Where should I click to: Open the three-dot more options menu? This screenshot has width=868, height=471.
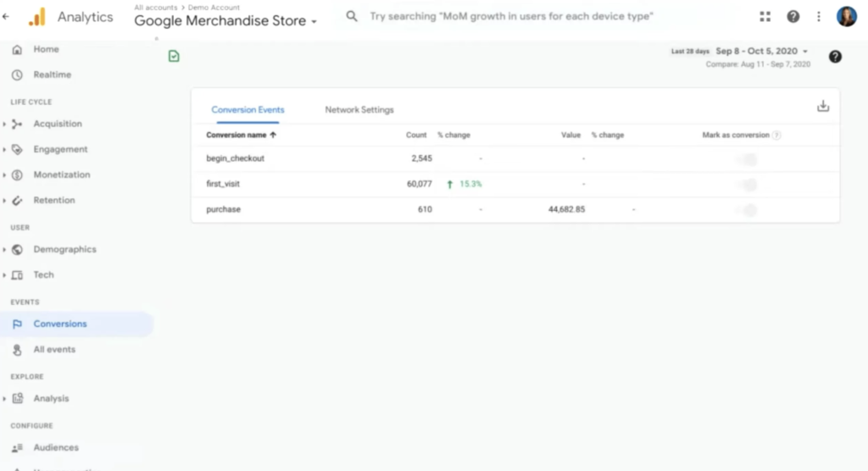(819, 17)
